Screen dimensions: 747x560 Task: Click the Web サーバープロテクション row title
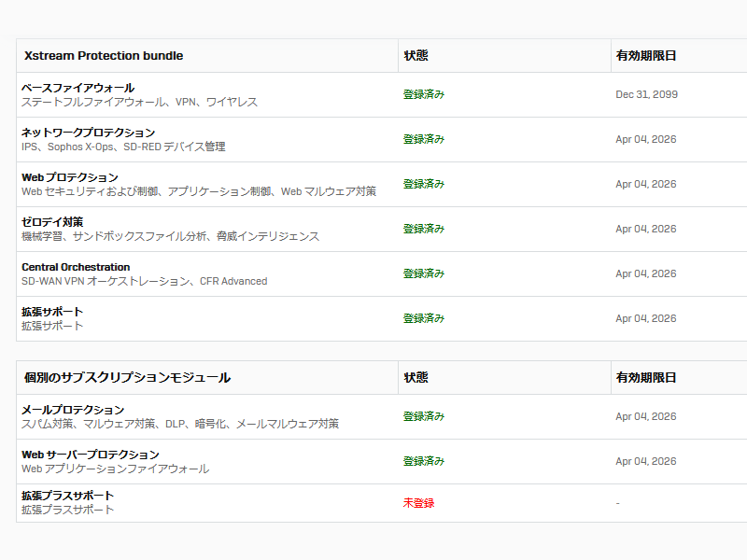[91, 455]
